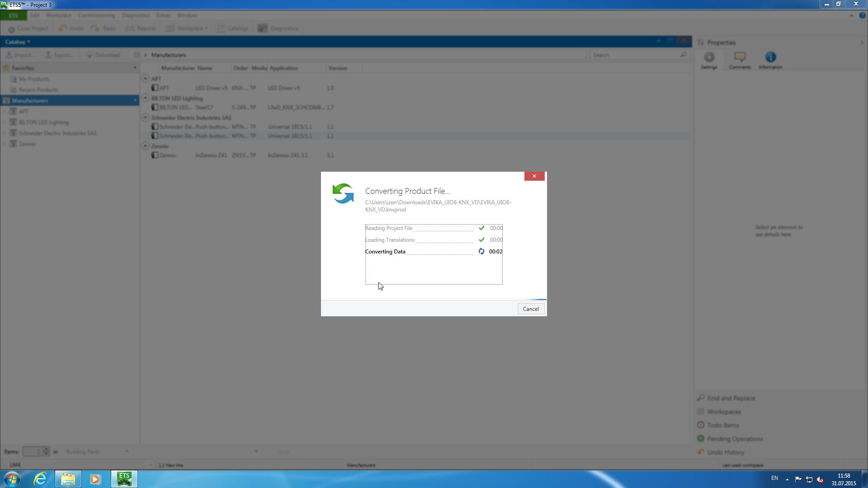Click the catalog Search field

coord(635,55)
